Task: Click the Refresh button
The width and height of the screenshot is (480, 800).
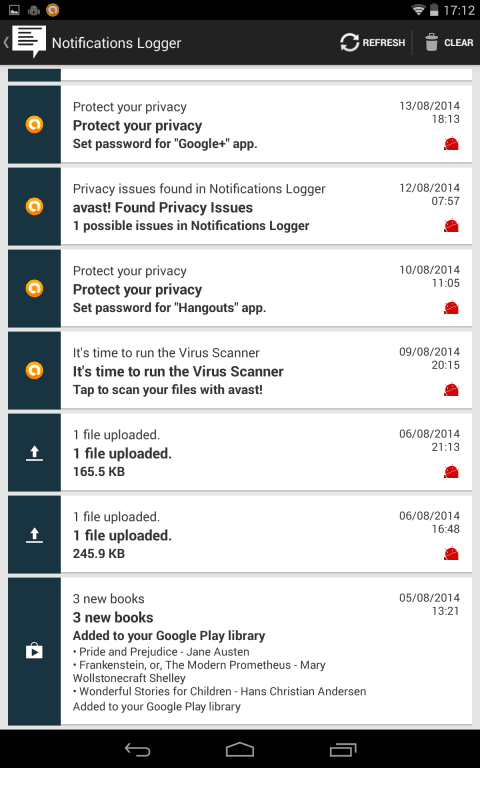Action: click(x=372, y=43)
